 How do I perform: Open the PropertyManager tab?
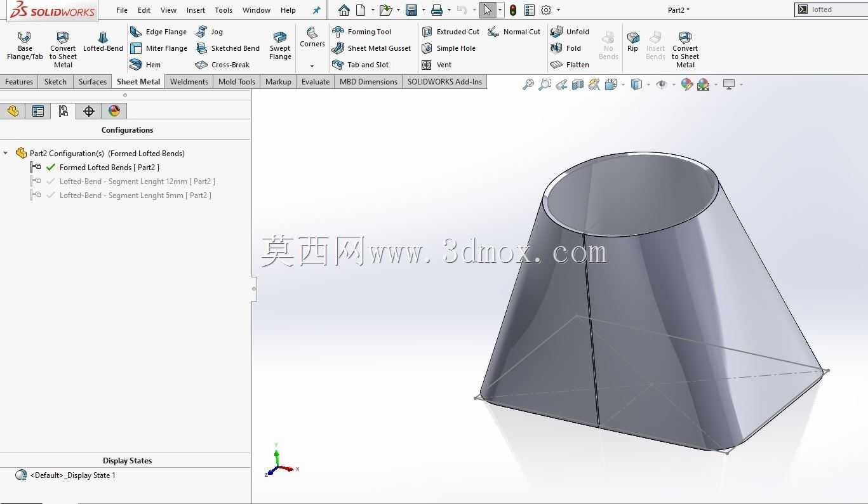[x=38, y=111]
